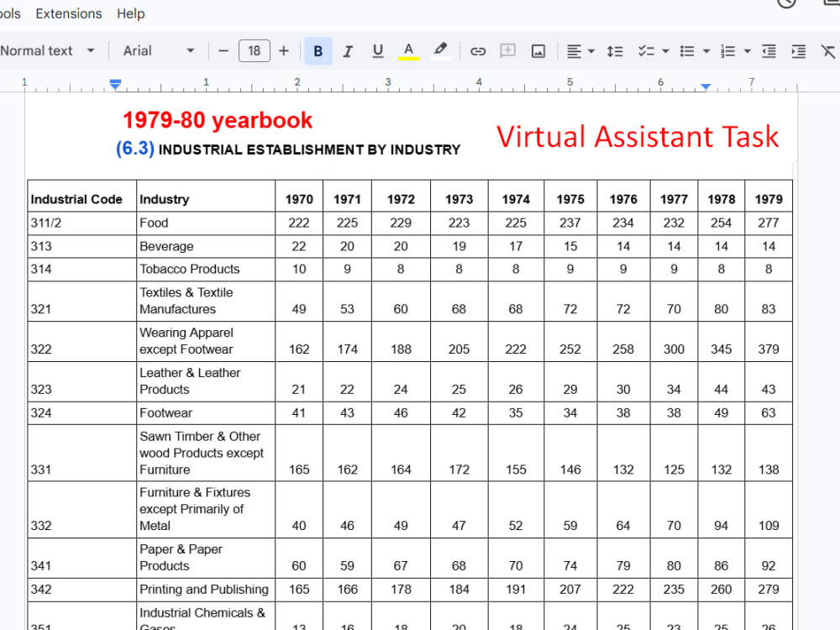The width and height of the screenshot is (840, 630).
Task: Click the bulleted list icon
Action: click(687, 51)
